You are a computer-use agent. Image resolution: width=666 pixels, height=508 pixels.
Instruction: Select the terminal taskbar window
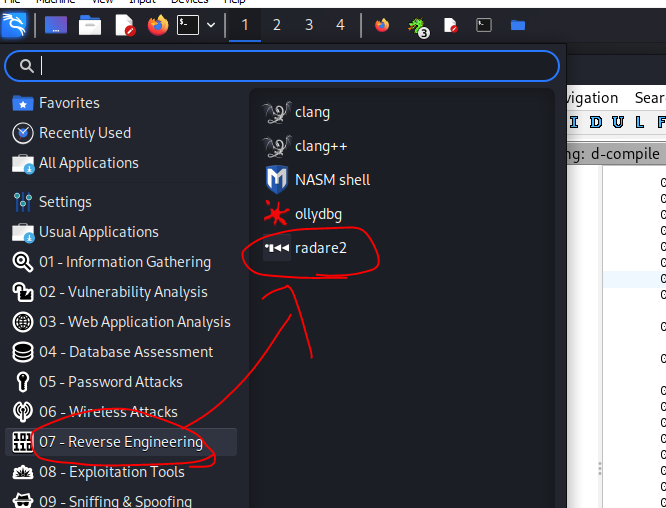484,25
